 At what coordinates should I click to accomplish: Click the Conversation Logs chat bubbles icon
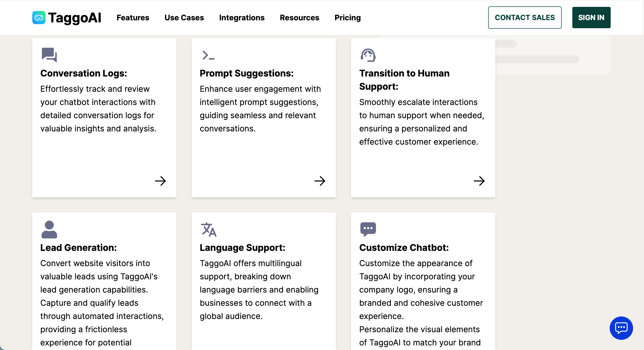pyautogui.click(x=49, y=55)
